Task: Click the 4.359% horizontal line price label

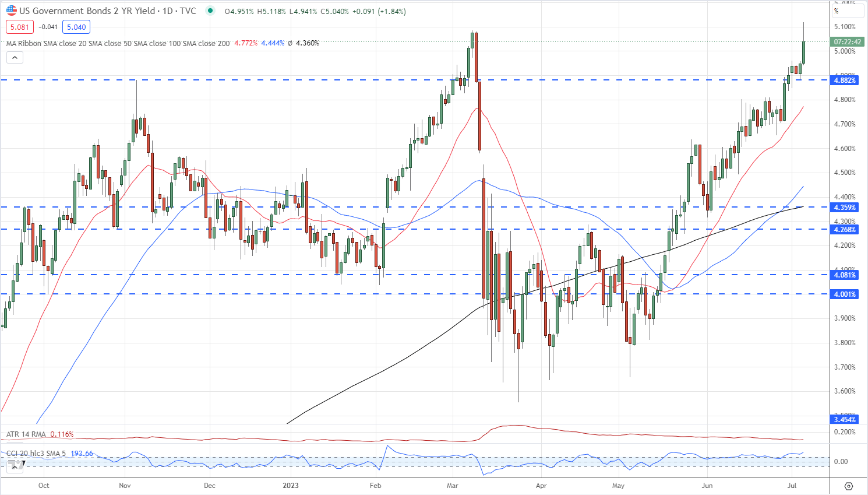Action: point(845,207)
